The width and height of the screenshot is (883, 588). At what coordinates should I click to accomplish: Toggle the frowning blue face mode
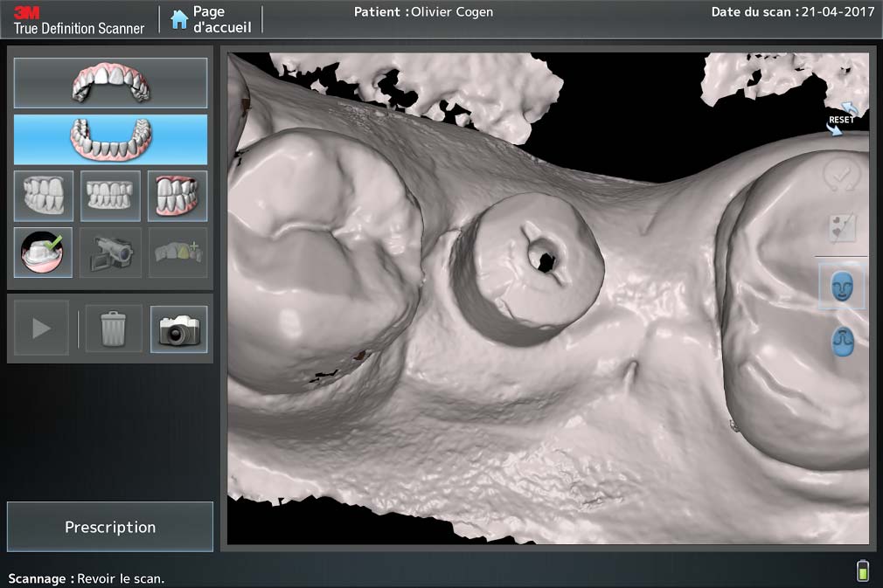(842, 341)
